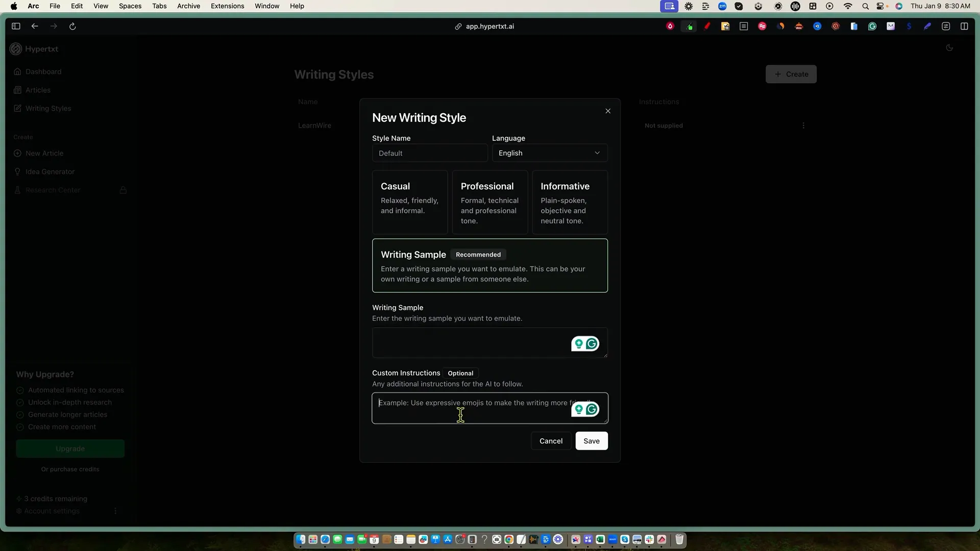Click the Cancel button
This screenshot has height=551, width=980.
551,441
